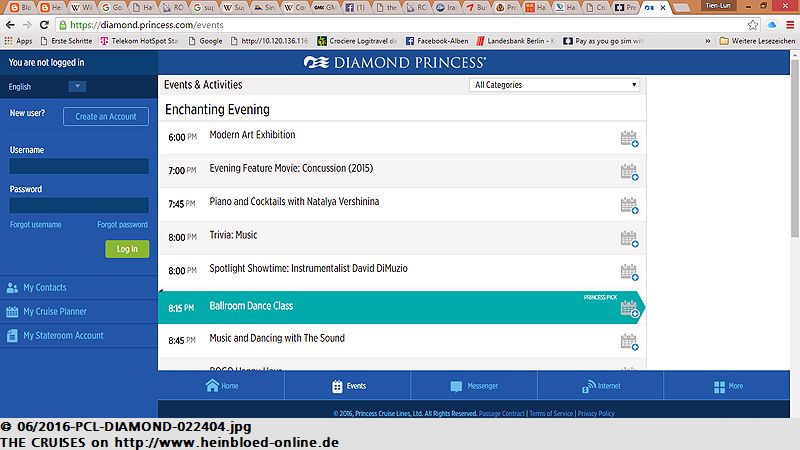The width and height of the screenshot is (800, 450).
Task: Open the Crociere Logitravel bookmark
Action: (x=357, y=41)
